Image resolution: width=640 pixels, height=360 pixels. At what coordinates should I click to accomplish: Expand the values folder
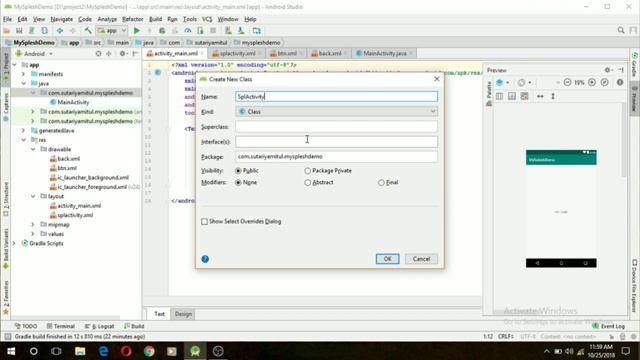pos(33,234)
